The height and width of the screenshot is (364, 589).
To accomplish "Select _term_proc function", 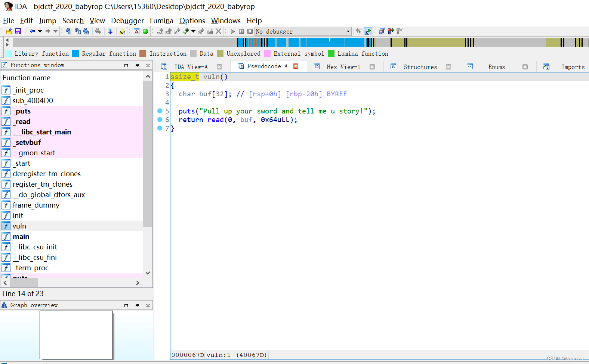I will tap(72, 268).
